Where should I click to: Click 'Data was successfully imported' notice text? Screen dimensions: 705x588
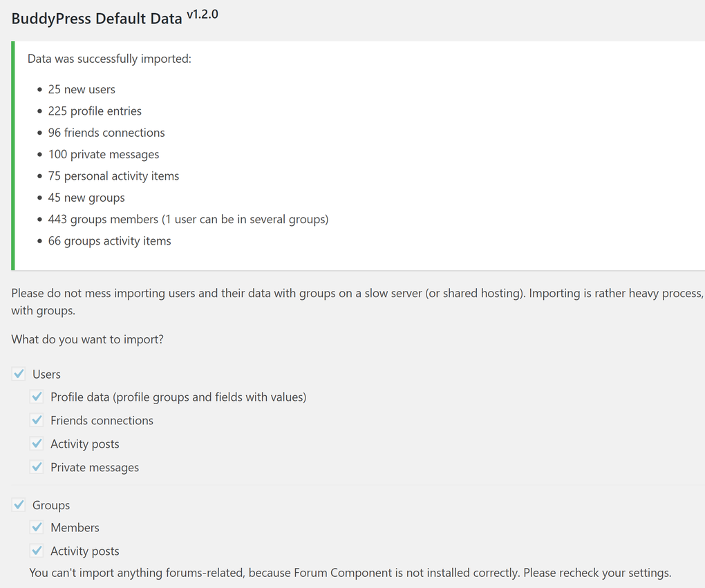pyautogui.click(x=109, y=59)
